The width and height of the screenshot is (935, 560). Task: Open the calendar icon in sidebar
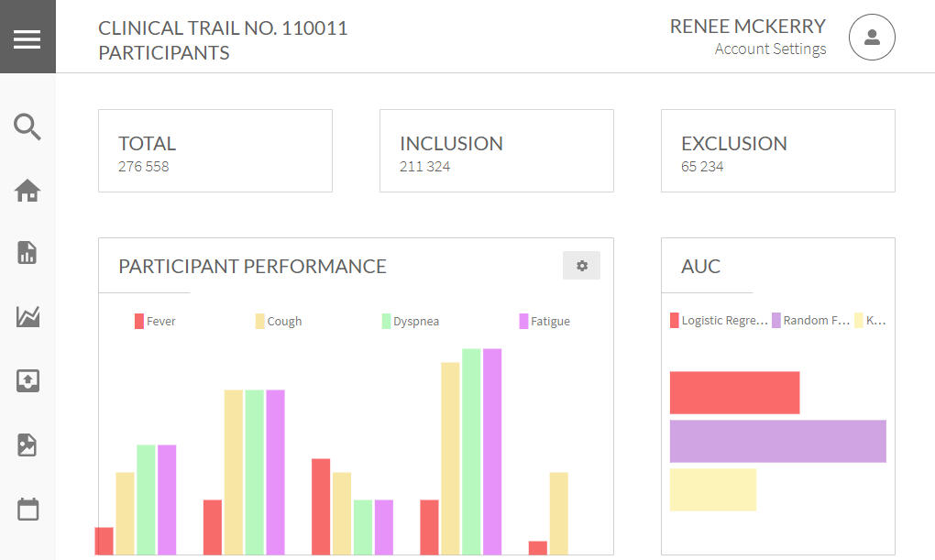27,509
